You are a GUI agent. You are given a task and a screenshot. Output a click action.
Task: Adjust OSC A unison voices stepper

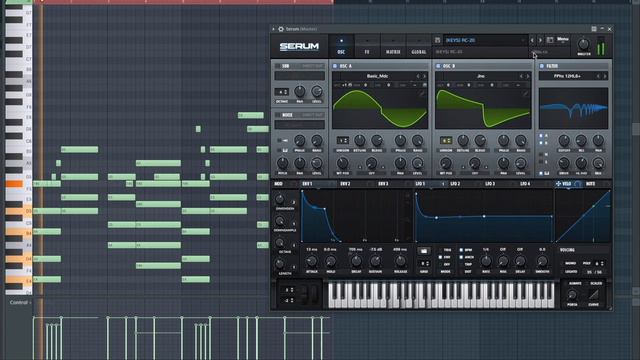[342, 140]
